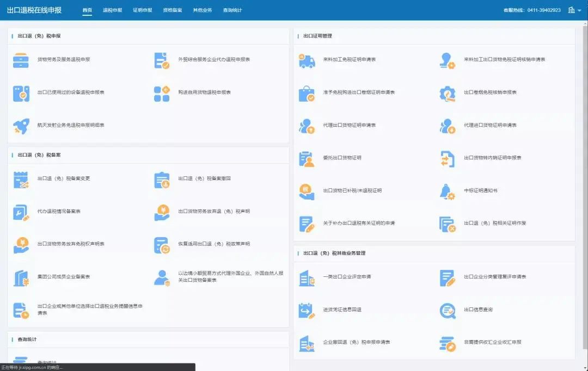Click 出口退（免）税相关证明作废 icon
This screenshot has height=371, width=588.
click(x=447, y=224)
